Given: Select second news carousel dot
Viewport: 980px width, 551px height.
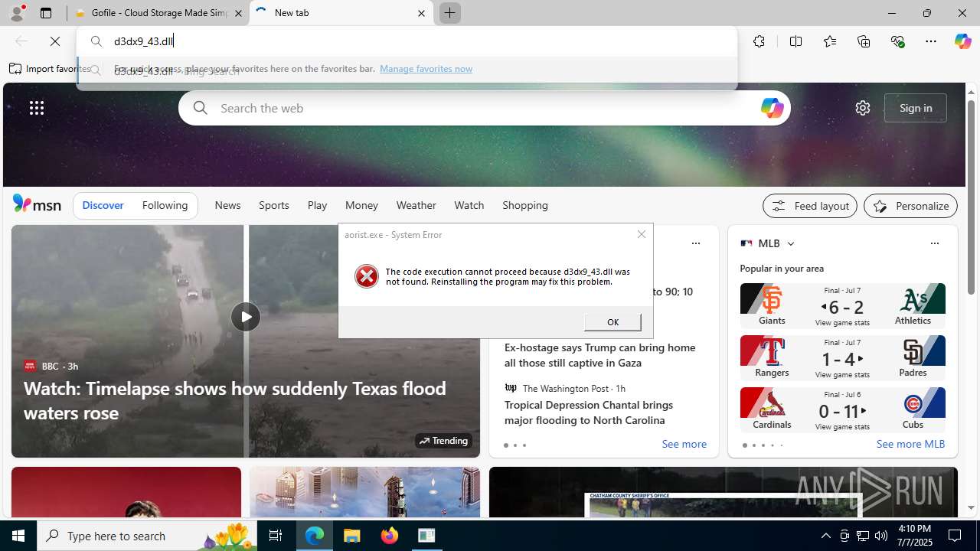Looking at the screenshot, I should tap(514, 445).
